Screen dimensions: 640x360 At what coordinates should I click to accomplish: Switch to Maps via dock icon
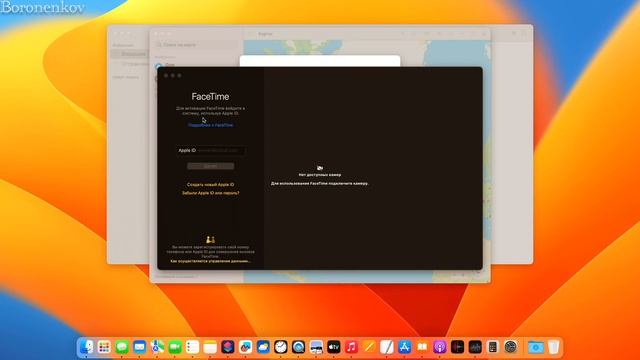[x=157, y=347]
